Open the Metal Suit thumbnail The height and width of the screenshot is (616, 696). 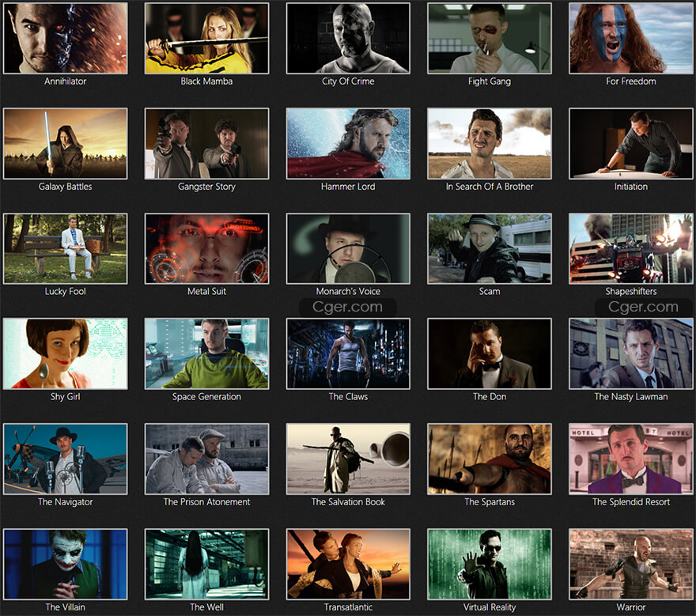click(x=207, y=248)
